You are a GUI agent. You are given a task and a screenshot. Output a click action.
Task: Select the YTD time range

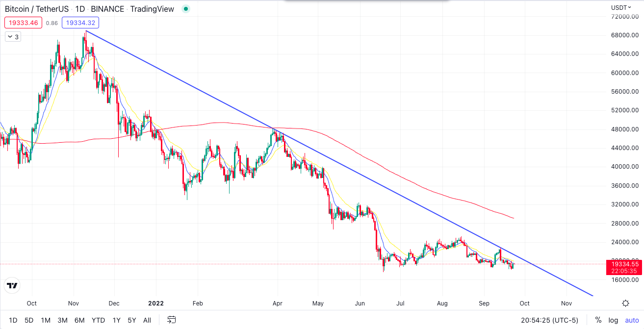(x=98, y=320)
